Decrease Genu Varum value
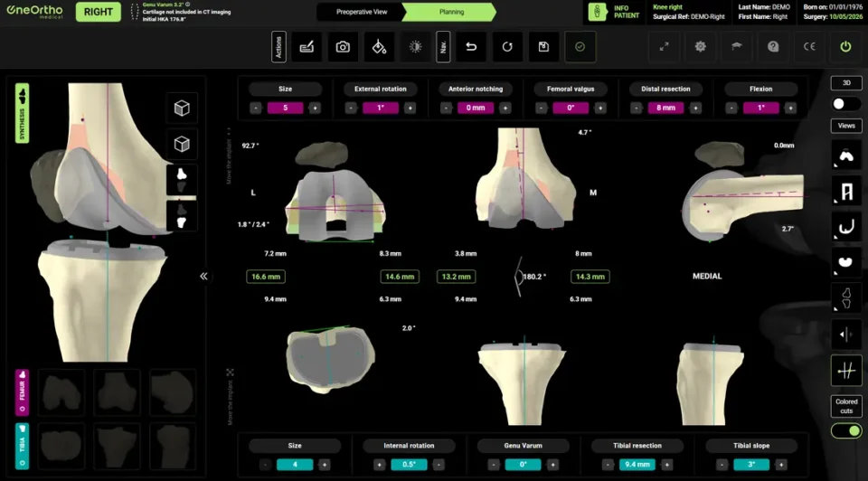Viewport: 868px width, 481px height. [494, 465]
